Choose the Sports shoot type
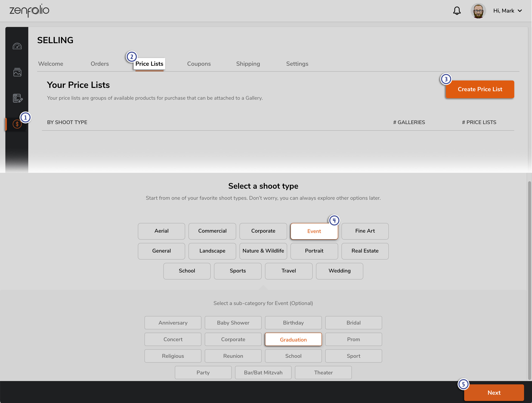The image size is (532, 403). [238, 271]
